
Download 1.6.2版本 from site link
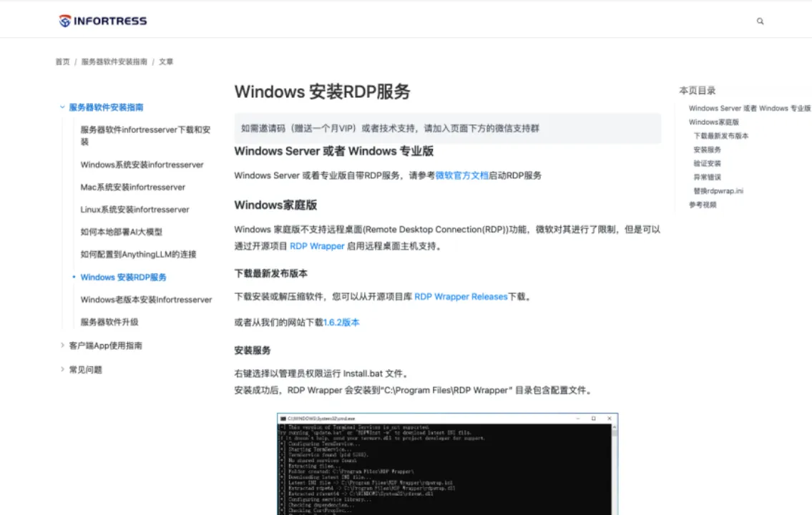341,323
